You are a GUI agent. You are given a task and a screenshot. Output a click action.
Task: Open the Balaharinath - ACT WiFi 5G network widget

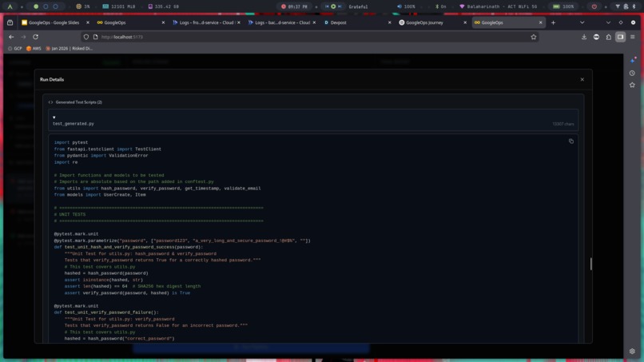[499, 6]
